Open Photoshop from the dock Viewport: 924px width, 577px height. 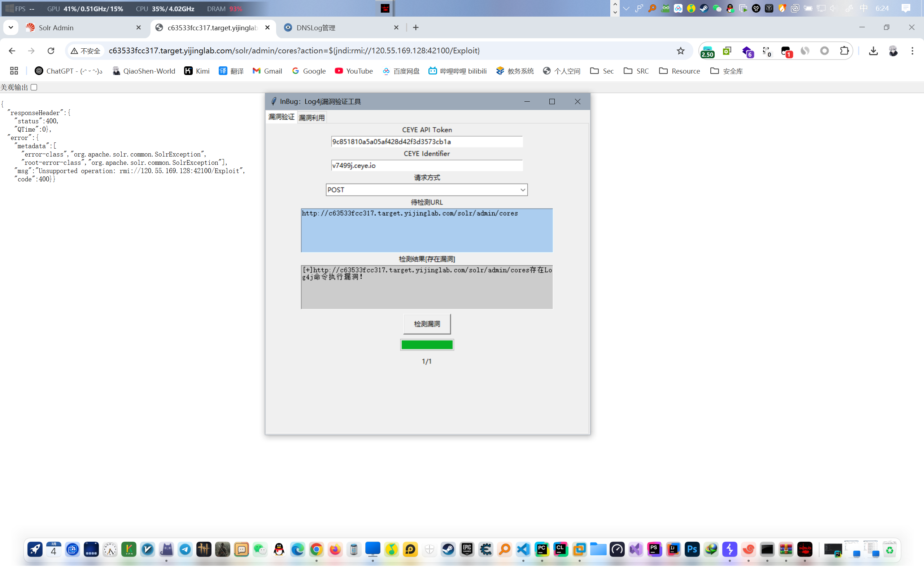(692, 550)
